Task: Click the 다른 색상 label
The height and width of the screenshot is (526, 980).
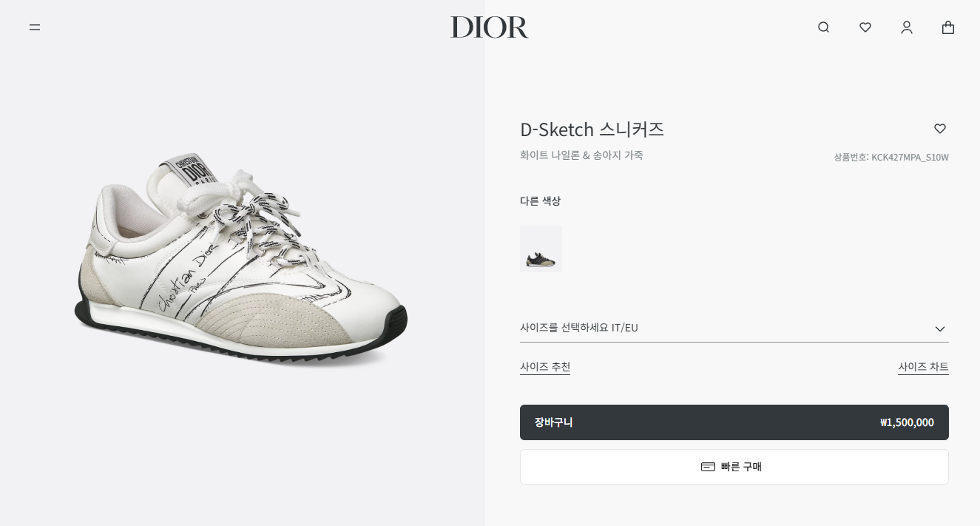Action: pos(541,200)
